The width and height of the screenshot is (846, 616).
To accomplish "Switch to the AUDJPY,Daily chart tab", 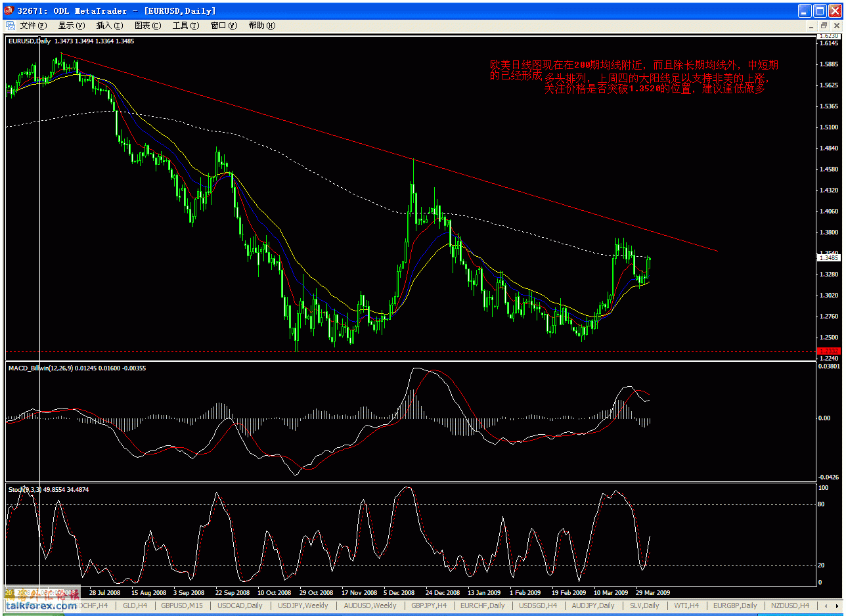I will coord(593,605).
